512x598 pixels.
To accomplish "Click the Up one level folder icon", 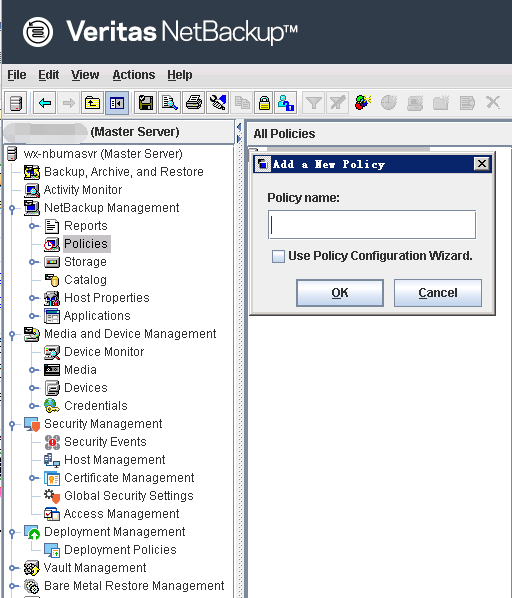I will click(x=92, y=103).
